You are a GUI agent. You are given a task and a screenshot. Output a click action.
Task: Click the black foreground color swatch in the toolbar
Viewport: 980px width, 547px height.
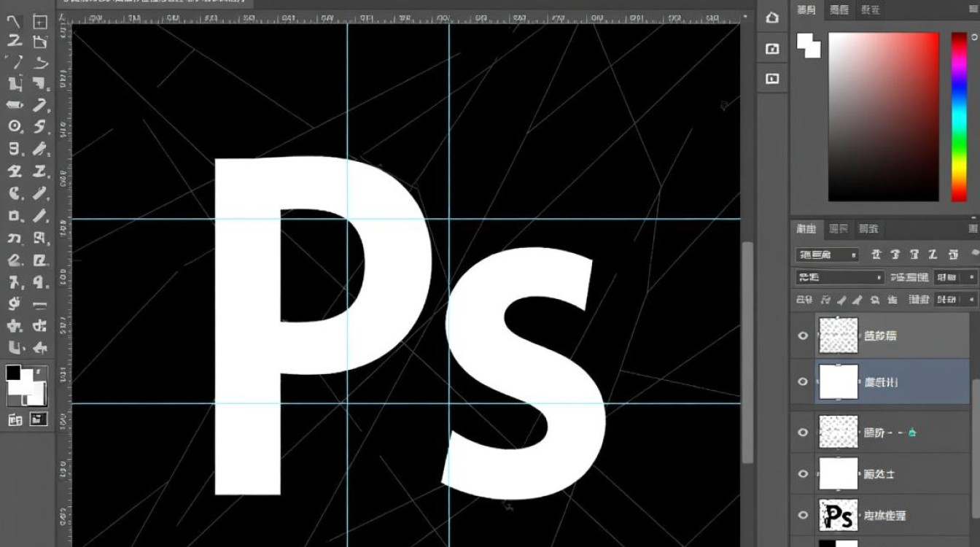[13, 373]
